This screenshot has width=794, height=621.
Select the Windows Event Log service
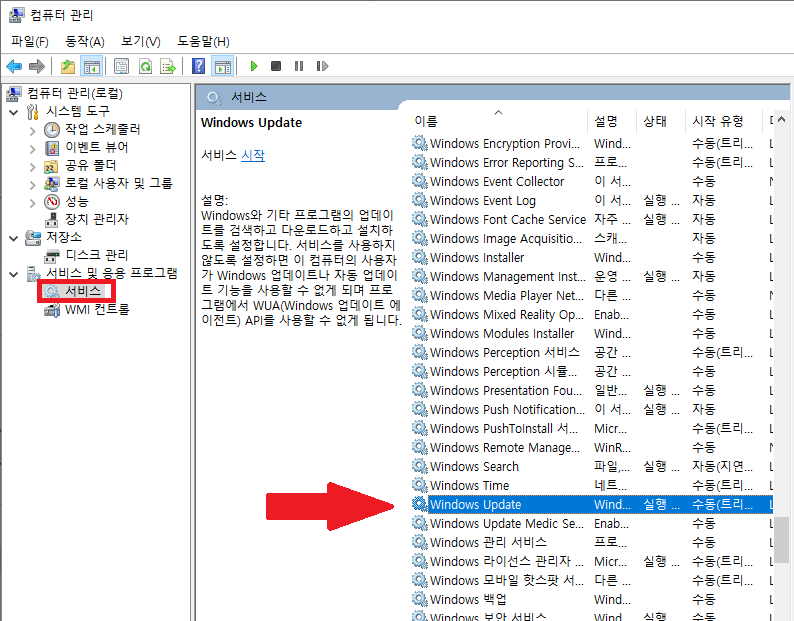point(591,201)
